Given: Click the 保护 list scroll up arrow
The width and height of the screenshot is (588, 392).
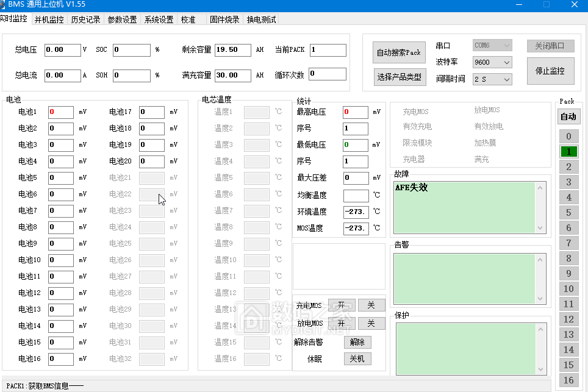Looking at the screenshot, I should click(x=541, y=329).
